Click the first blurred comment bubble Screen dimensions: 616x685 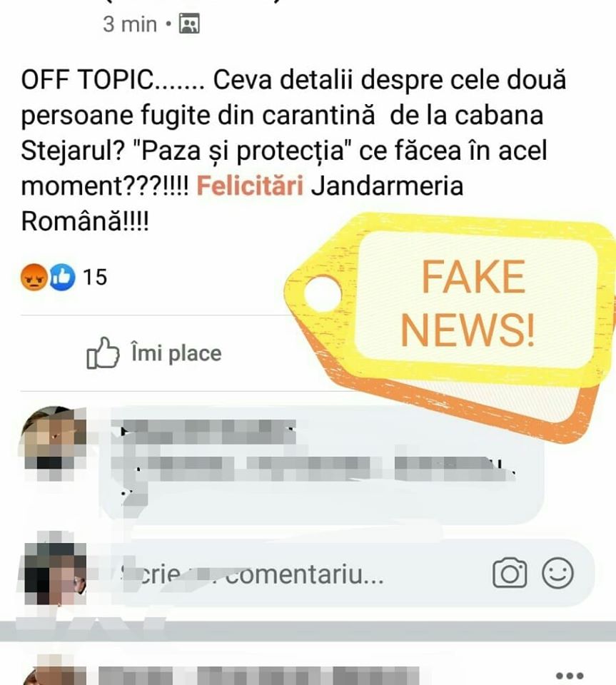click(x=323, y=465)
